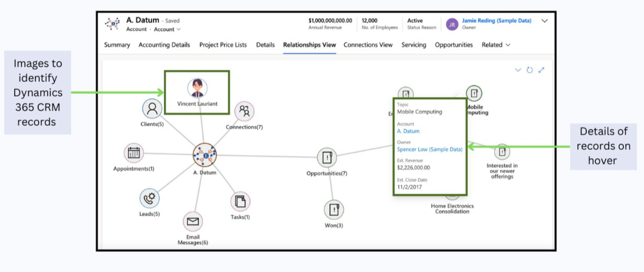644x272 pixels.
Task: Click the Active status reason value
Action: pyautogui.click(x=415, y=21)
